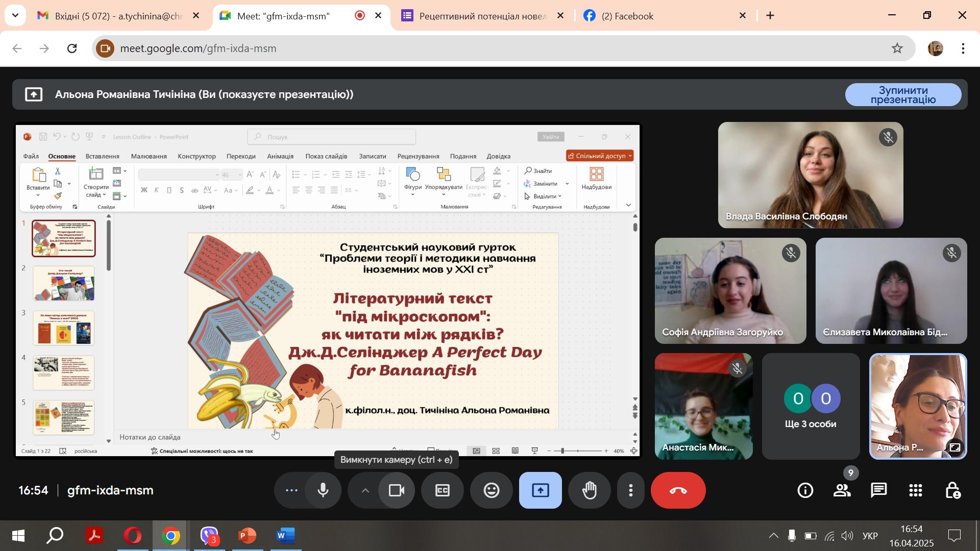980x551 pixels.
Task: Open host controls lock icon
Action: (x=952, y=490)
